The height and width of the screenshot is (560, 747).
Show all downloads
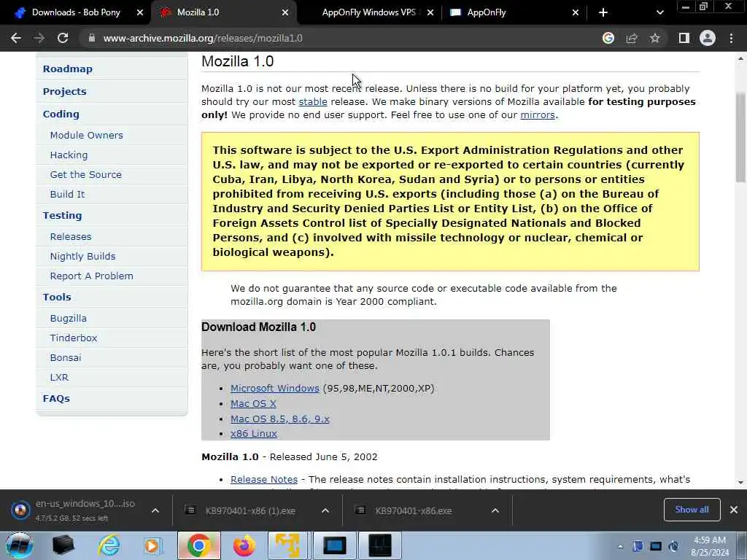click(x=692, y=510)
